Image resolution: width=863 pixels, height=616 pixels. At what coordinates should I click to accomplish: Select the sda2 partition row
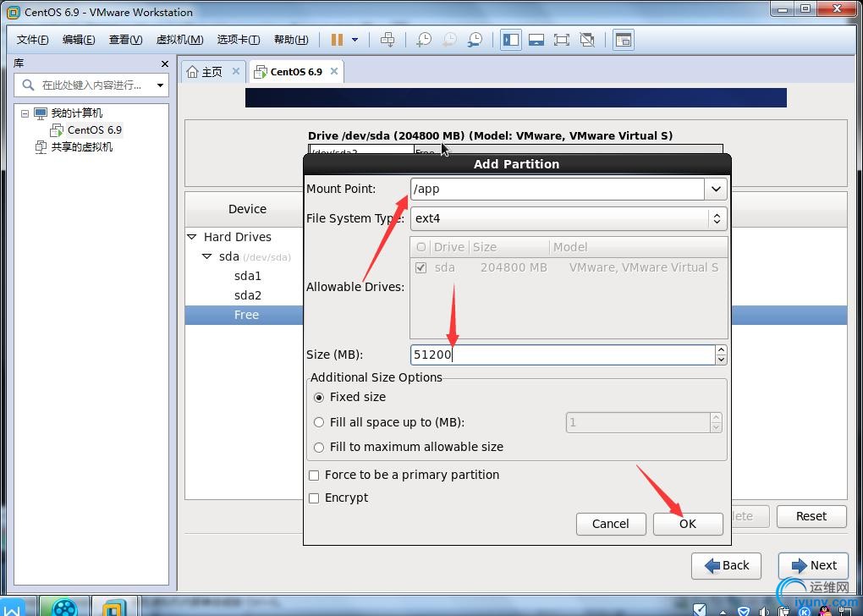(x=248, y=295)
